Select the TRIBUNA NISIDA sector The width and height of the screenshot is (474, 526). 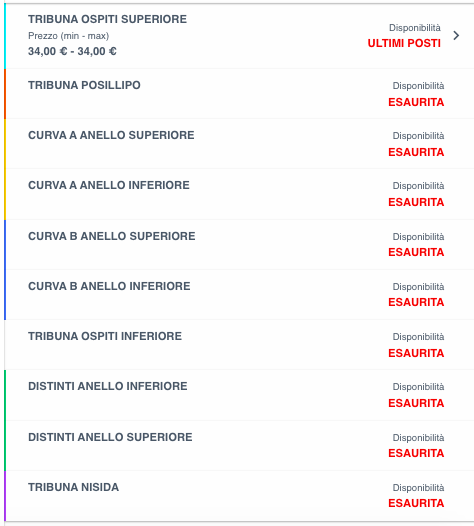pos(240,496)
